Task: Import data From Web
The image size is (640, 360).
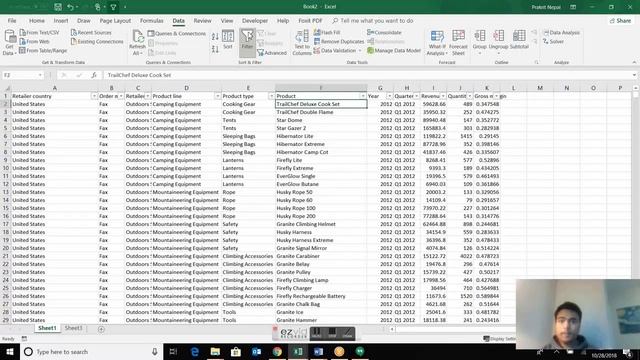Action: coord(34,41)
